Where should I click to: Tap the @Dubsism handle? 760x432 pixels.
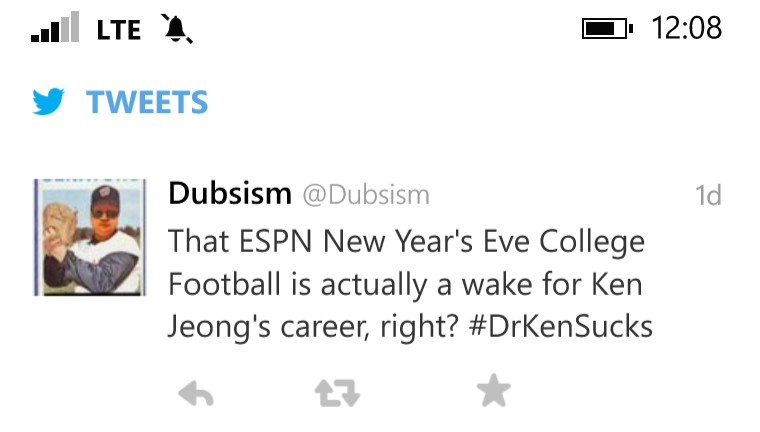click(365, 194)
